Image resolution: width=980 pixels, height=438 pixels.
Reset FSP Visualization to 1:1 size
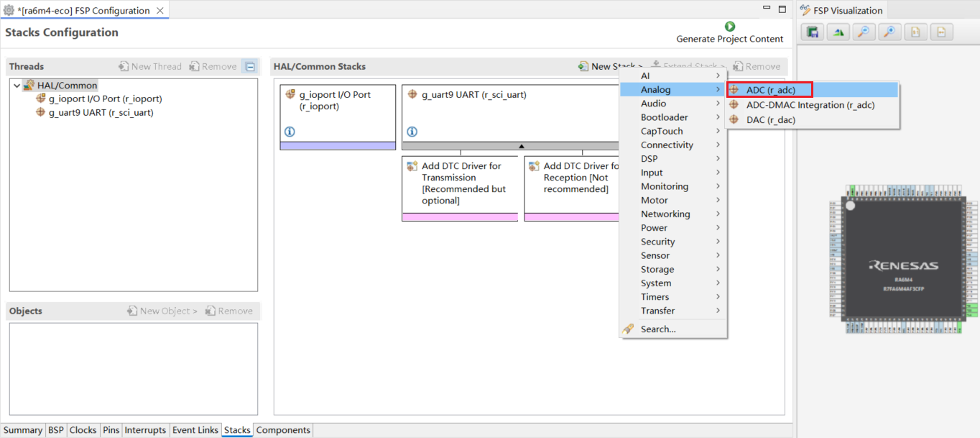coord(915,32)
